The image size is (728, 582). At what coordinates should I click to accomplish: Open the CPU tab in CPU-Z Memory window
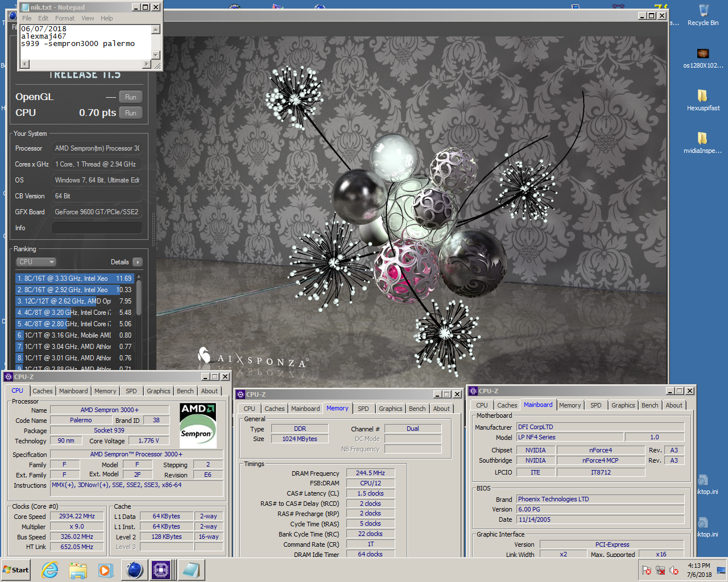point(250,409)
